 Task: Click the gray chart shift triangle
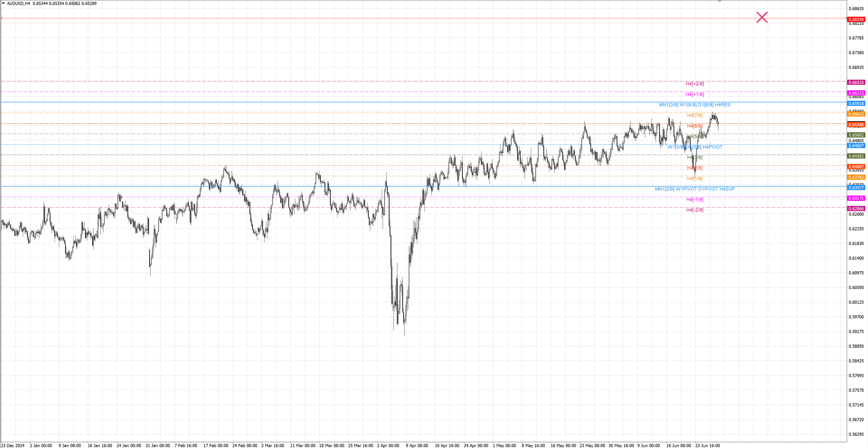coord(719,1)
